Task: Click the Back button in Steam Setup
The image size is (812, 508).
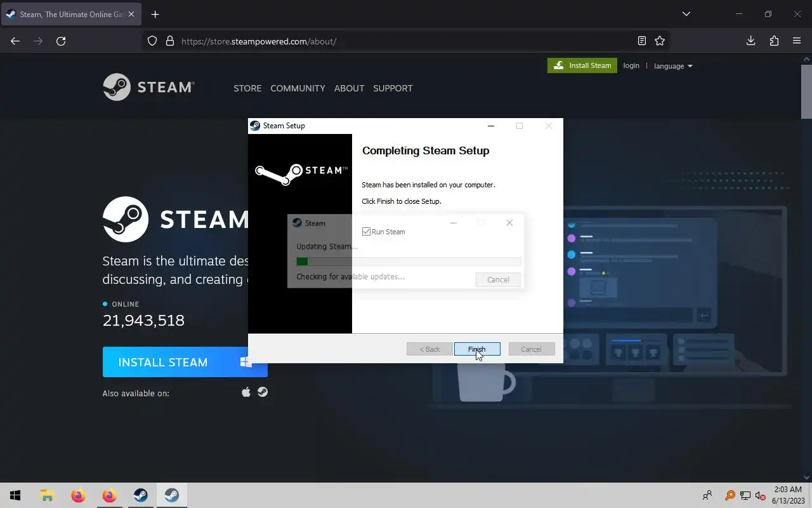Action: pos(429,349)
